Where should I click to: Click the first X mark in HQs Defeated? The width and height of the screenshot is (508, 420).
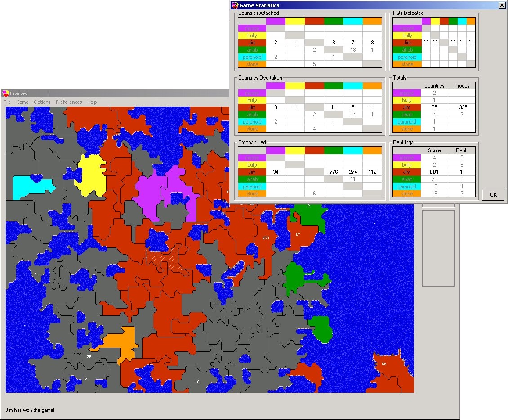tap(426, 42)
